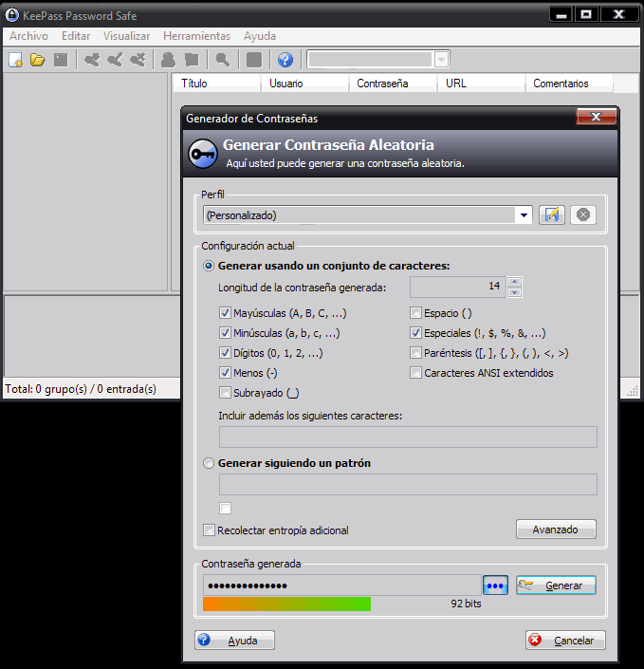Open the Ayuda menu
The width and height of the screenshot is (644, 669).
coord(260,36)
